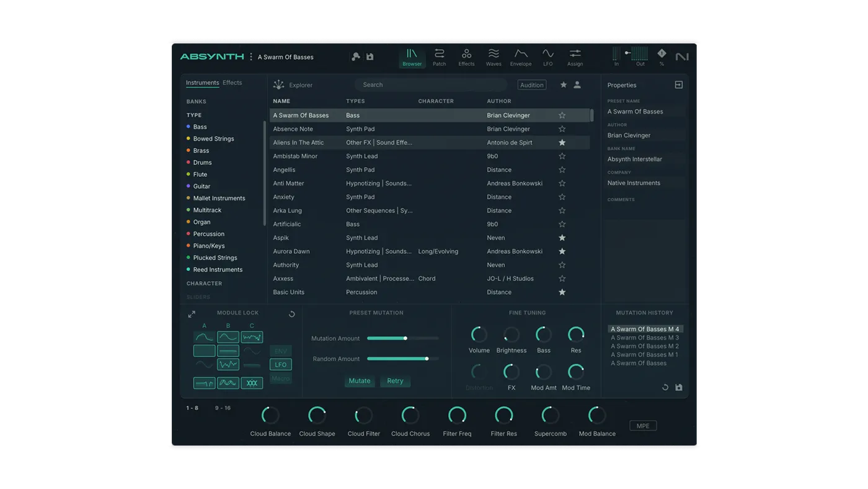The width and height of the screenshot is (868, 489).
Task: Click the Native Instruments NI logo
Action: pos(682,56)
